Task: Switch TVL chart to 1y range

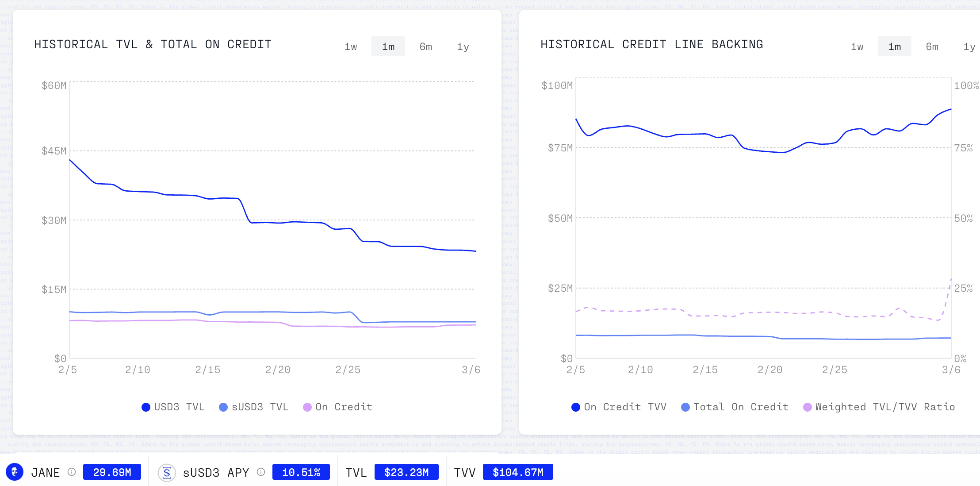Action: [463, 46]
